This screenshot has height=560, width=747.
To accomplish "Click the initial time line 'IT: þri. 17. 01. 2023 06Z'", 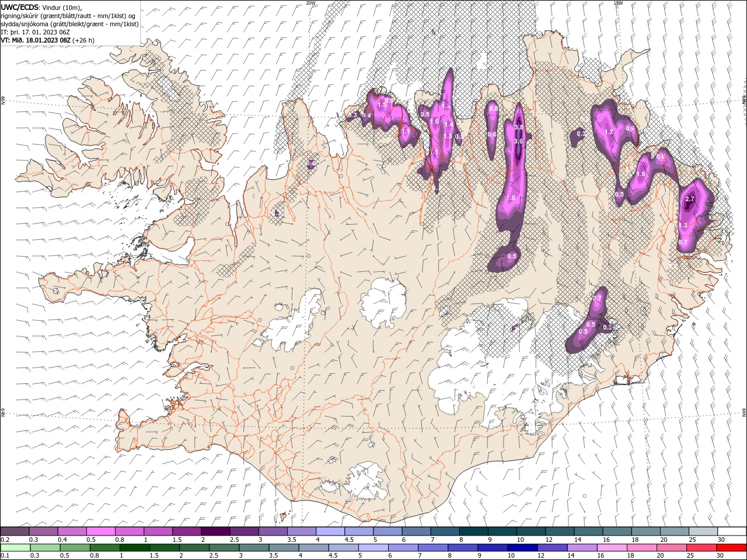I will click(34, 32).
